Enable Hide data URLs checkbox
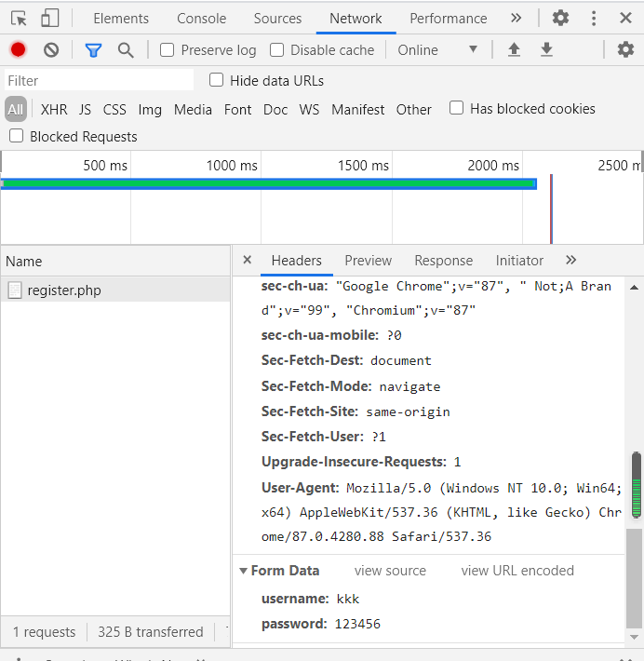This screenshot has height=661, width=644. 217,81
